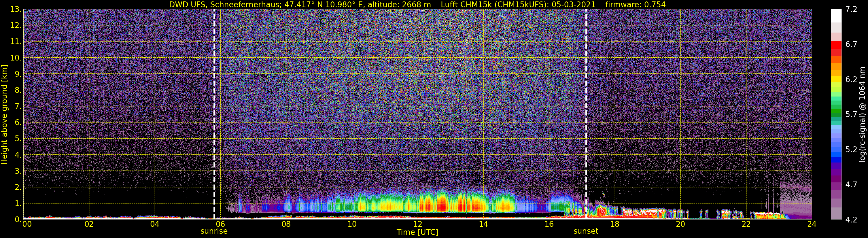Click the colorbar value '7.2'
Viewport: 868px width, 238px height.
coord(851,9)
